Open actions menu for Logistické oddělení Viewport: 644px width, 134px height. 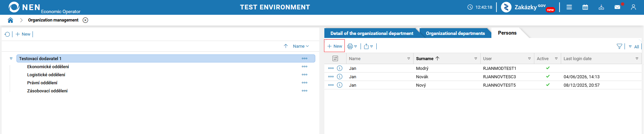pos(305,75)
